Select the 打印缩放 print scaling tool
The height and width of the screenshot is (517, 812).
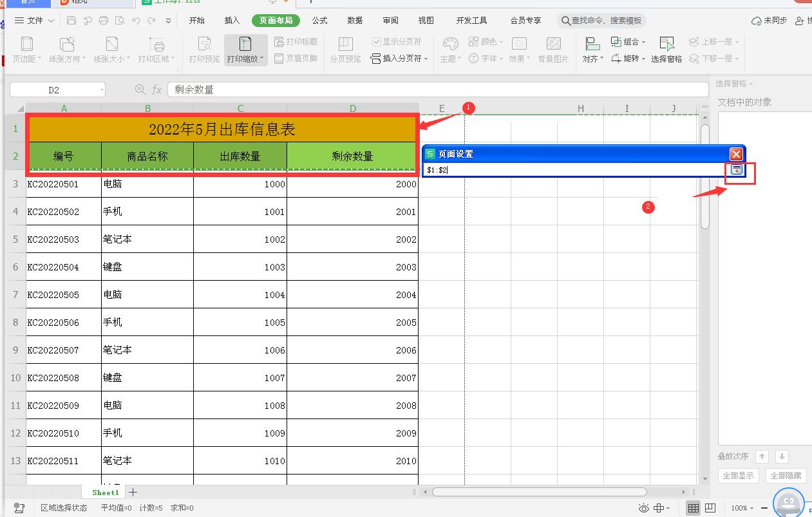point(243,48)
